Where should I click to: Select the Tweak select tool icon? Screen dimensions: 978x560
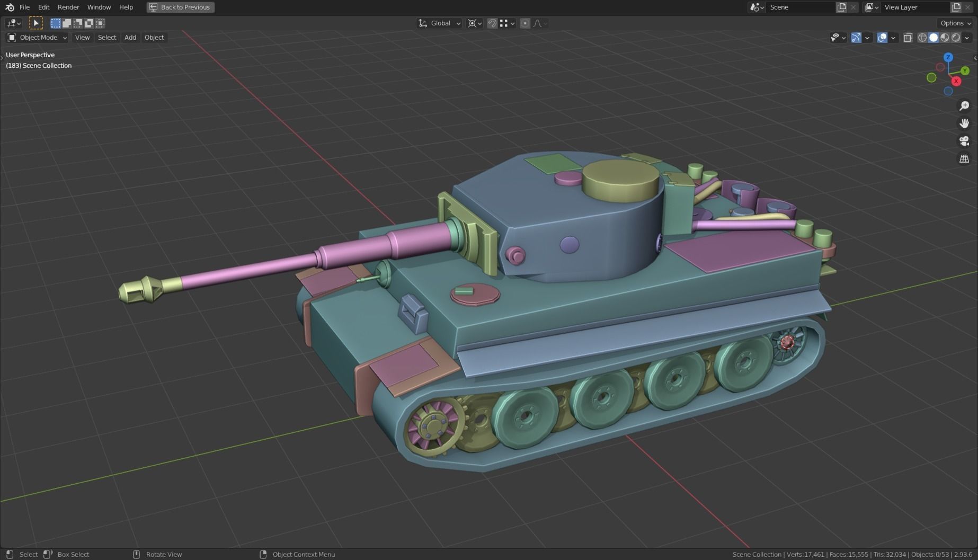(x=35, y=23)
